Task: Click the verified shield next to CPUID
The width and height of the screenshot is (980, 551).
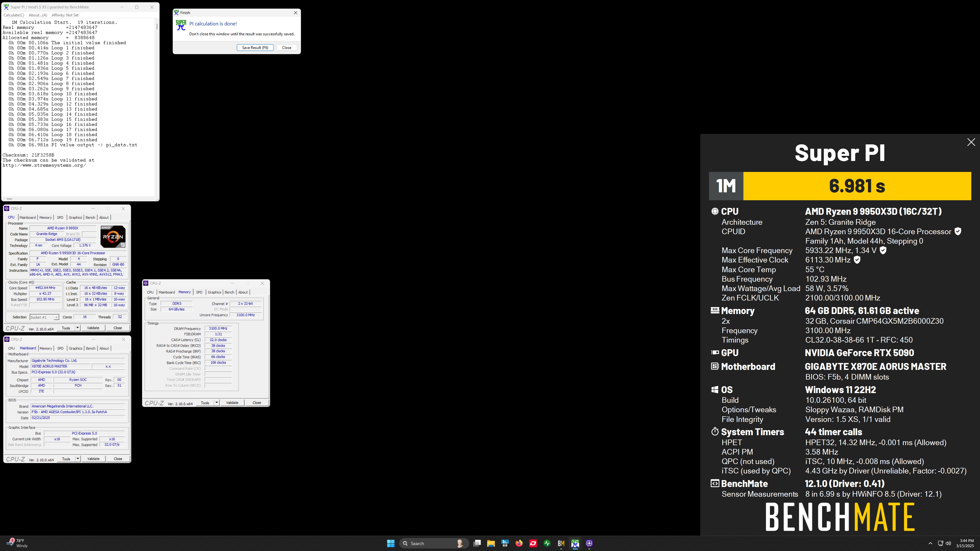Action: pos(958,231)
